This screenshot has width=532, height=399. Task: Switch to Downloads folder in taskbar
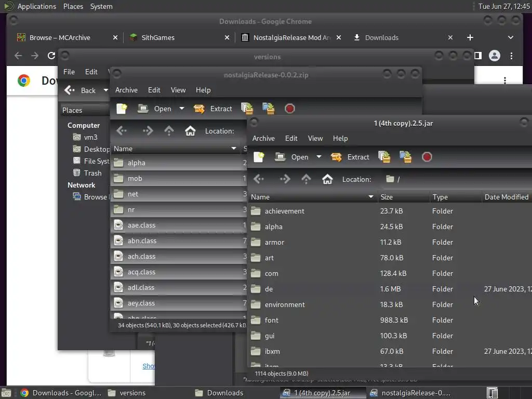point(220,393)
